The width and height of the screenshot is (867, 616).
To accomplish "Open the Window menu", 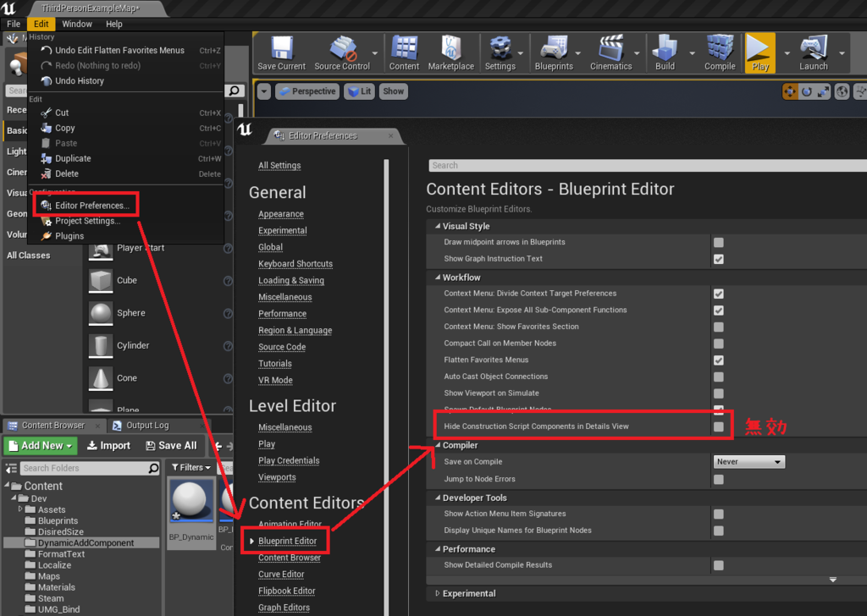I will click(x=77, y=24).
